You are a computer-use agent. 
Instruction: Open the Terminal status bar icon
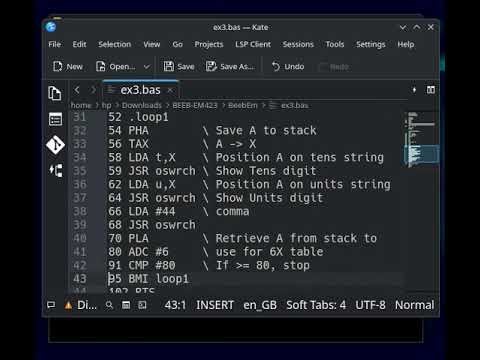pos(142,305)
